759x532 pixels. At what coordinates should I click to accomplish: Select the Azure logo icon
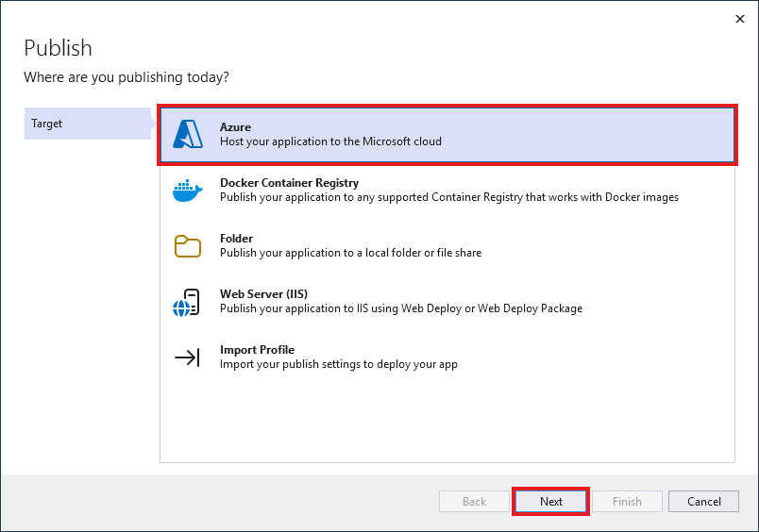[x=188, y=134]
